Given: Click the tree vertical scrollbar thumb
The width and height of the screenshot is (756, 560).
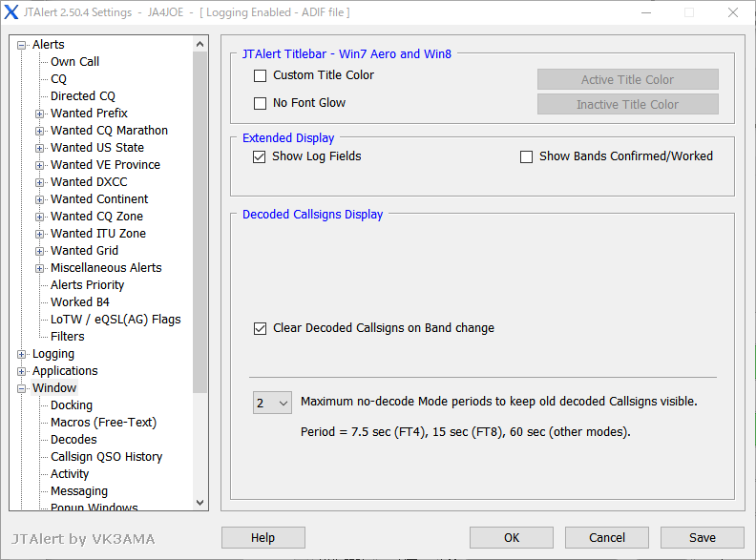Looking at the screenshot, I should (200, 222).
